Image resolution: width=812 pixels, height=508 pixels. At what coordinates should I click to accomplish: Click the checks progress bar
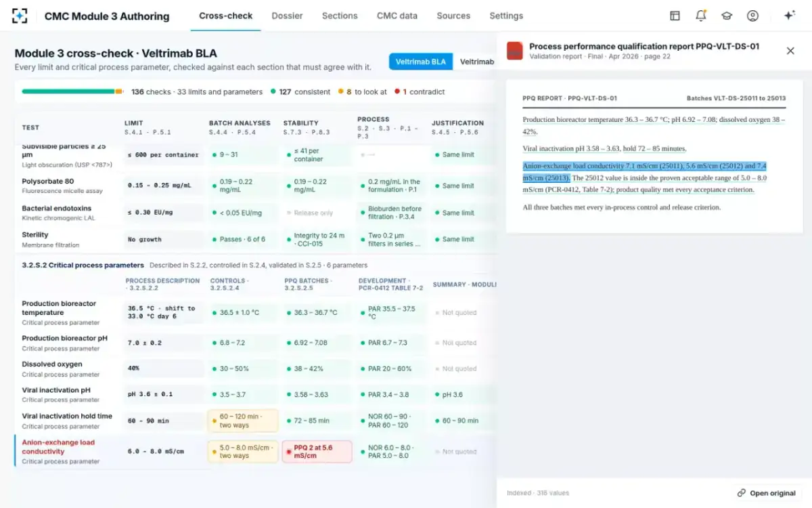click(x=72, y=91)
